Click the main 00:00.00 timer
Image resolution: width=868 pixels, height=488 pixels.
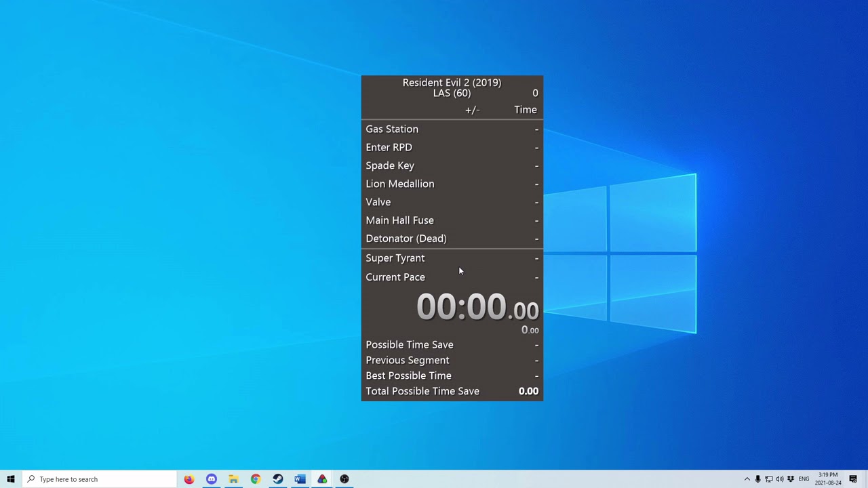pyautogui.click(x=477, y=307)
